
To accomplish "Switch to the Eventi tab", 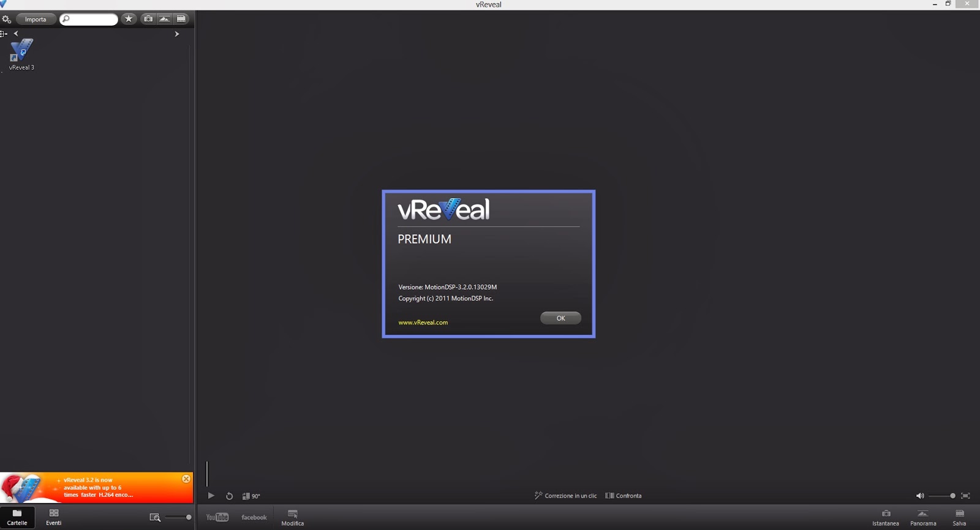I will pos(54,517).
